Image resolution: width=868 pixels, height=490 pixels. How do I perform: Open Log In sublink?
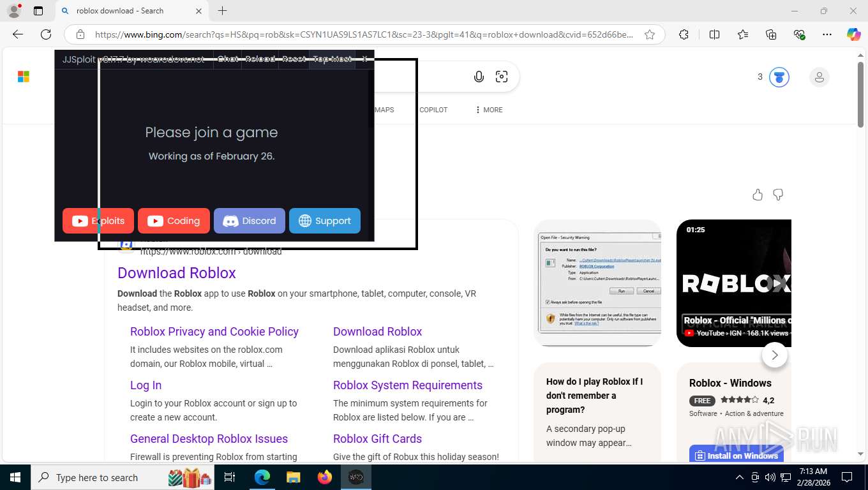(146, 385)
